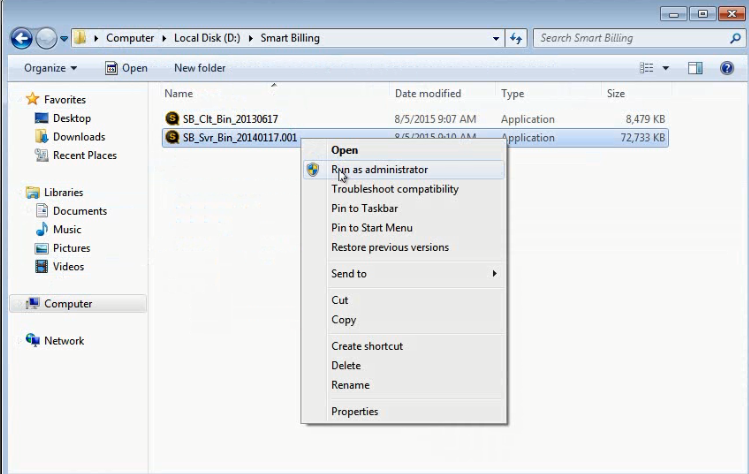The image size is (749, 474).
Task: Choose Cut from the context menu
Action: 404,300
